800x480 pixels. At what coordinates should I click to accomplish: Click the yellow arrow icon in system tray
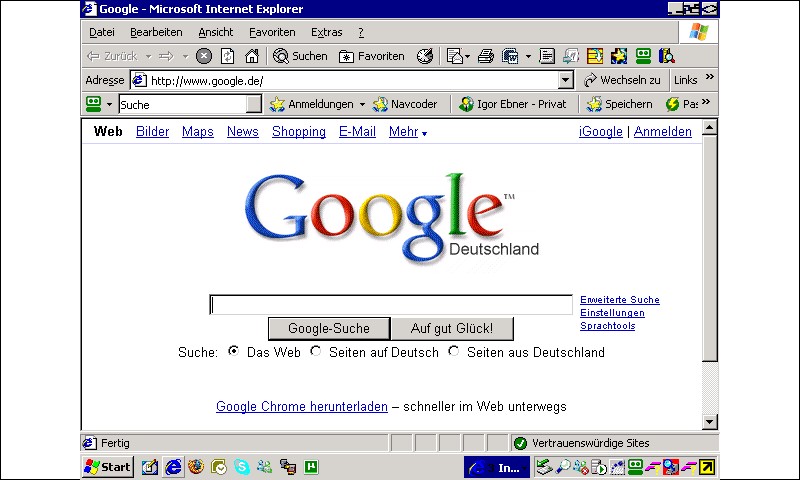(x=707, y=467)
